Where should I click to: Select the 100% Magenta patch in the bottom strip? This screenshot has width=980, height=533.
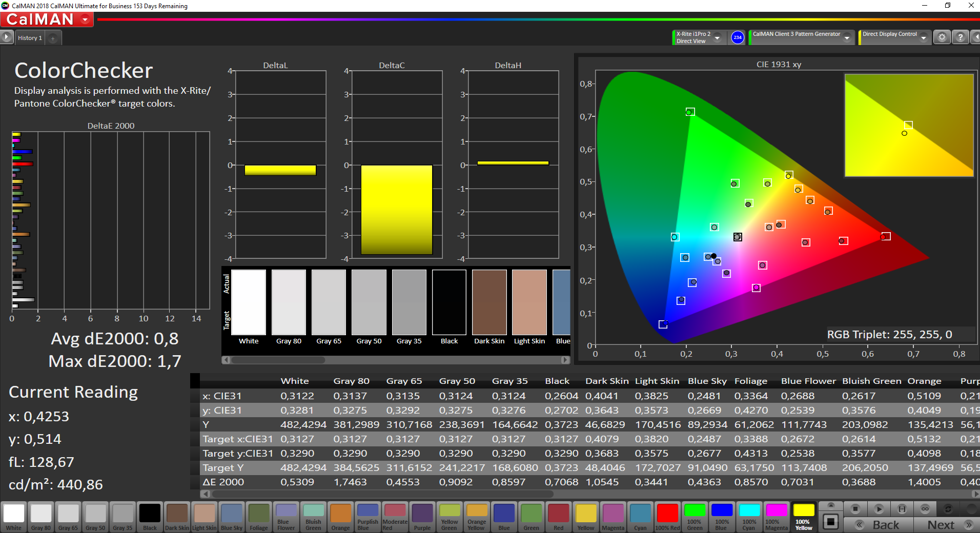[777, 517]
